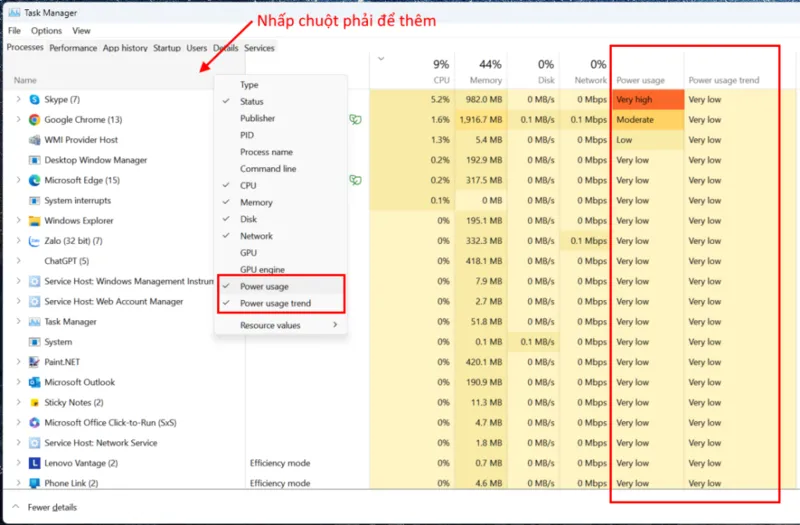
Task: Select GPU engine in column menu
Action: 281,269
